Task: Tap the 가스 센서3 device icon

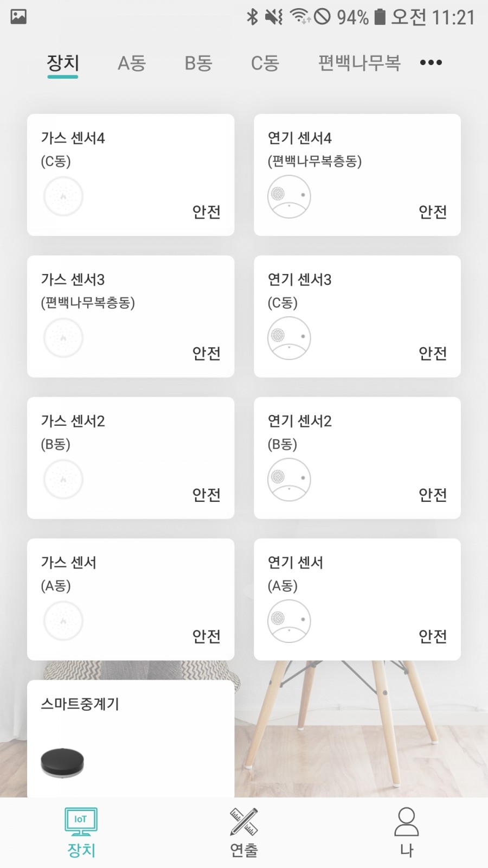Action: point(63,338)
